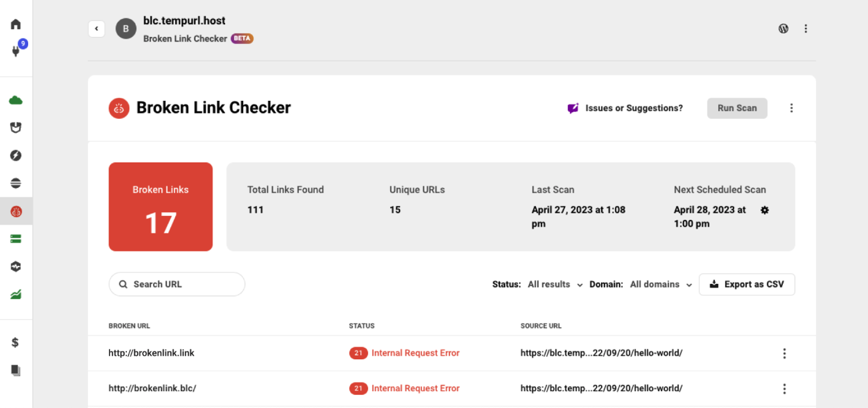Click the B site avatar

pos(126,29)
